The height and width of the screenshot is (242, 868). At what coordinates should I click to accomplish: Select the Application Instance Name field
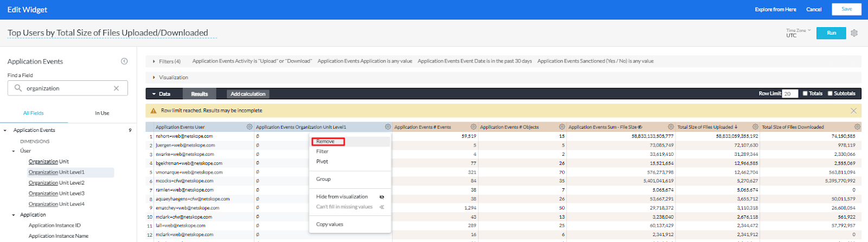[x=59, y=236]
